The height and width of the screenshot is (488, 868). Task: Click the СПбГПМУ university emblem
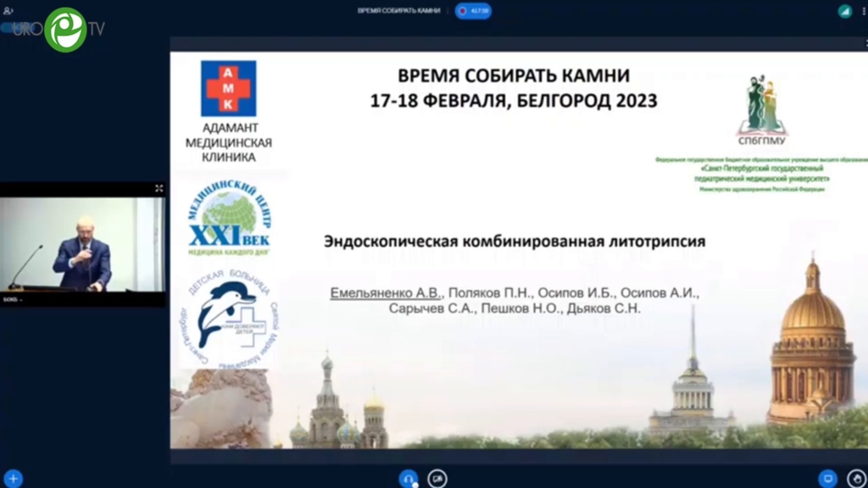pyautogui.click(x=762, y=107)
